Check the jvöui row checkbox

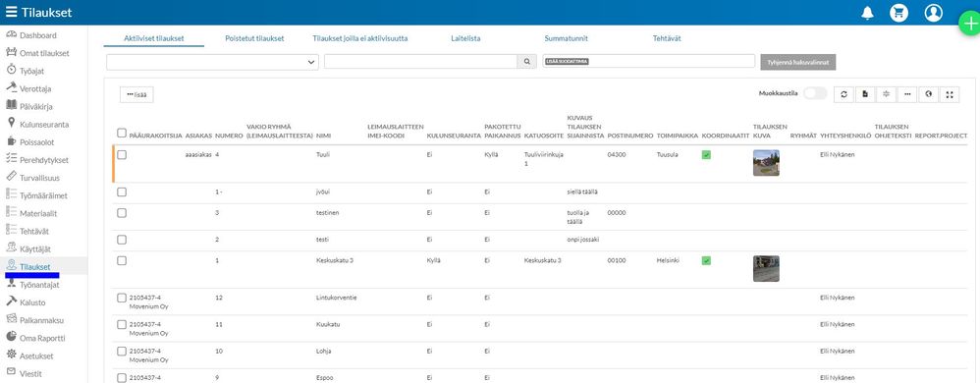pyautogui.click(x=122, y=191)
